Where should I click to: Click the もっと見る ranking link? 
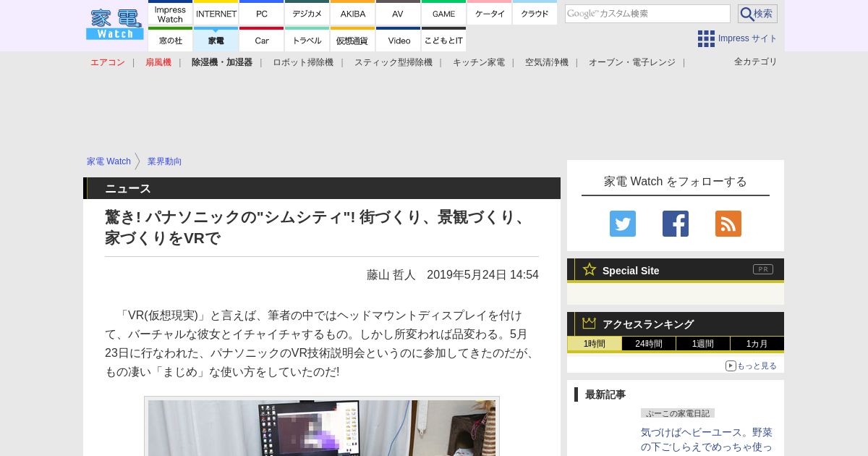(752, 366)
